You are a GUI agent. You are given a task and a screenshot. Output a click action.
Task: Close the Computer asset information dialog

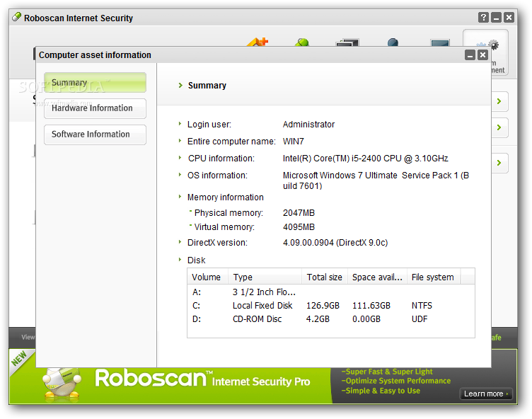point(482,55)
